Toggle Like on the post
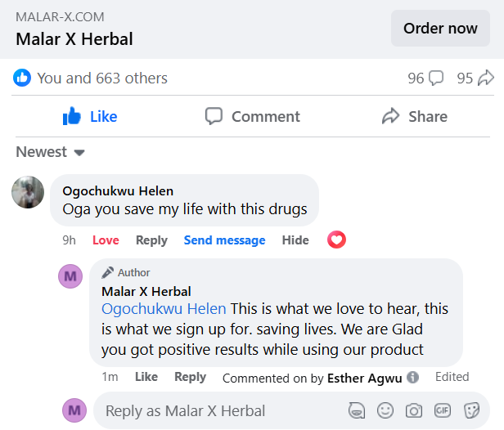Image resolution: width=504 pixels, height=430 pixels. (x=90, y=117)
